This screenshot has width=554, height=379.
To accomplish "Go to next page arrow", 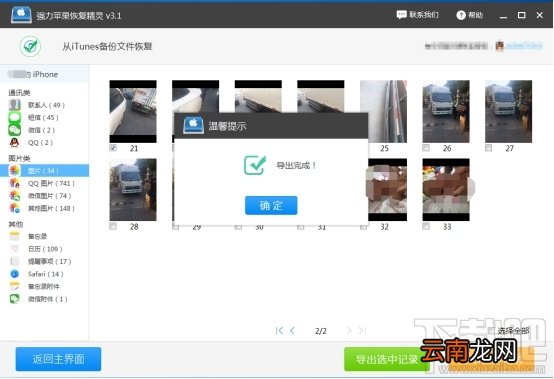I will click(x=349, y=331).
